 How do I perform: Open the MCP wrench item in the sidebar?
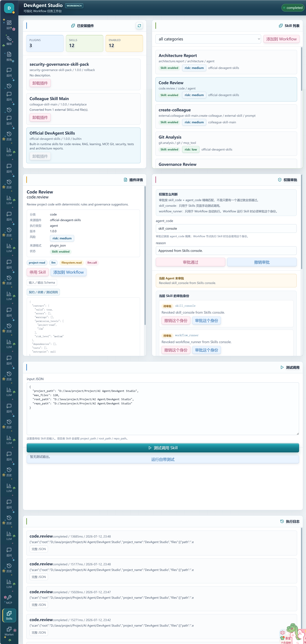(x=9, y=599)
